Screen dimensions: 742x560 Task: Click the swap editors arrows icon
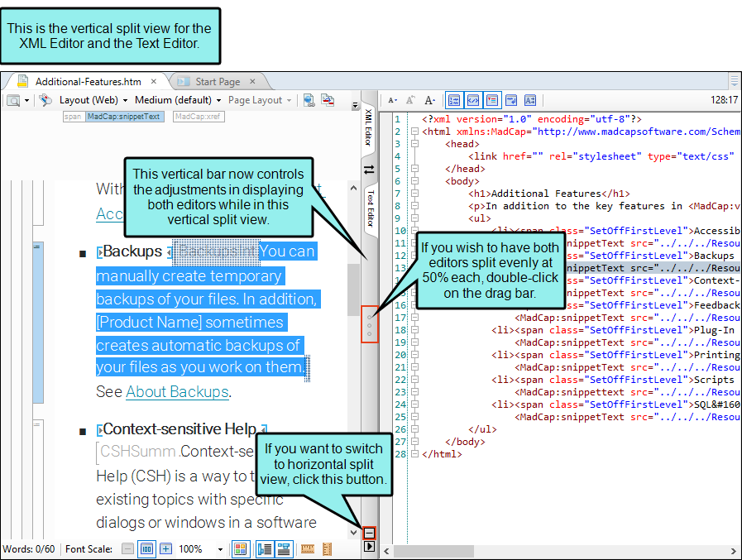pos(370,170)
